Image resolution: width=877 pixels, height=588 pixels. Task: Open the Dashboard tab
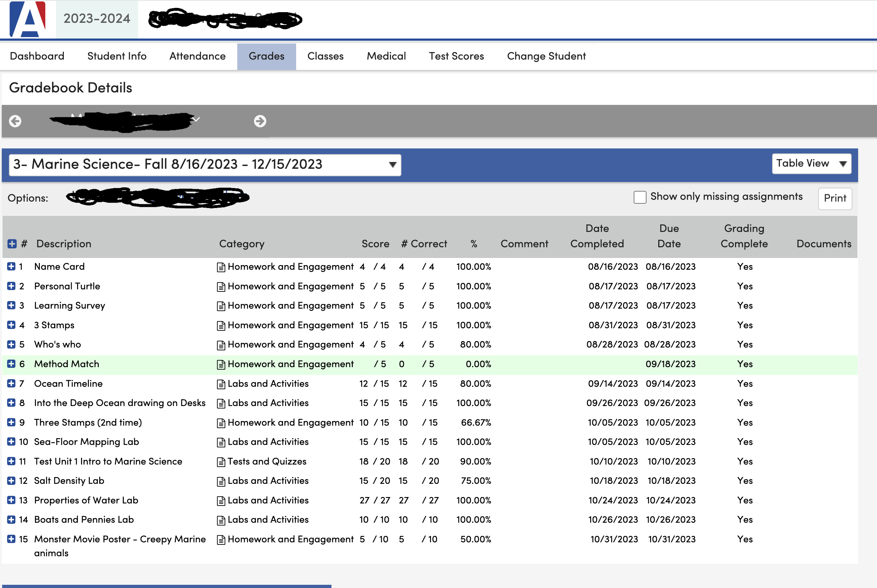point(37,56)
